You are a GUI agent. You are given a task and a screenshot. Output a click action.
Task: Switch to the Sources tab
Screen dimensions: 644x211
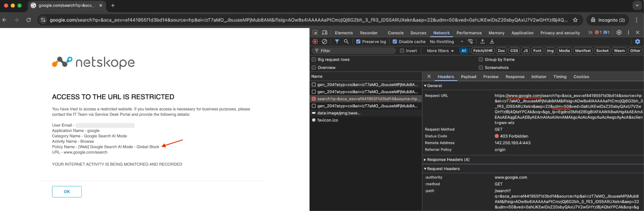pos(418,33)
